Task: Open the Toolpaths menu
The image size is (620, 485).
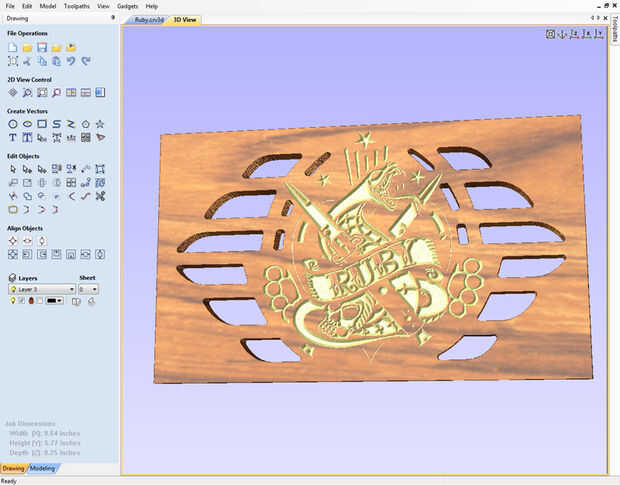Action: coord(76,6)
